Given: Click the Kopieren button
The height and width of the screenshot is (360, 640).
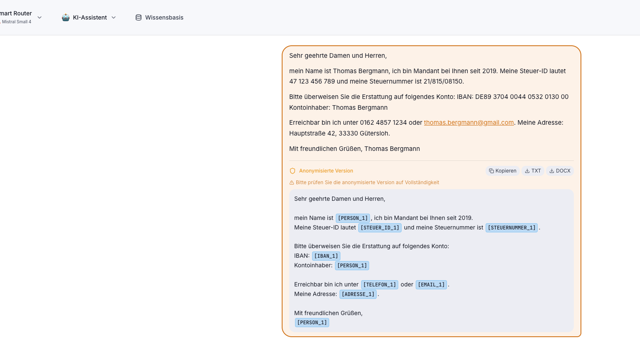Looking at the screenshot, I should [502, 171].
